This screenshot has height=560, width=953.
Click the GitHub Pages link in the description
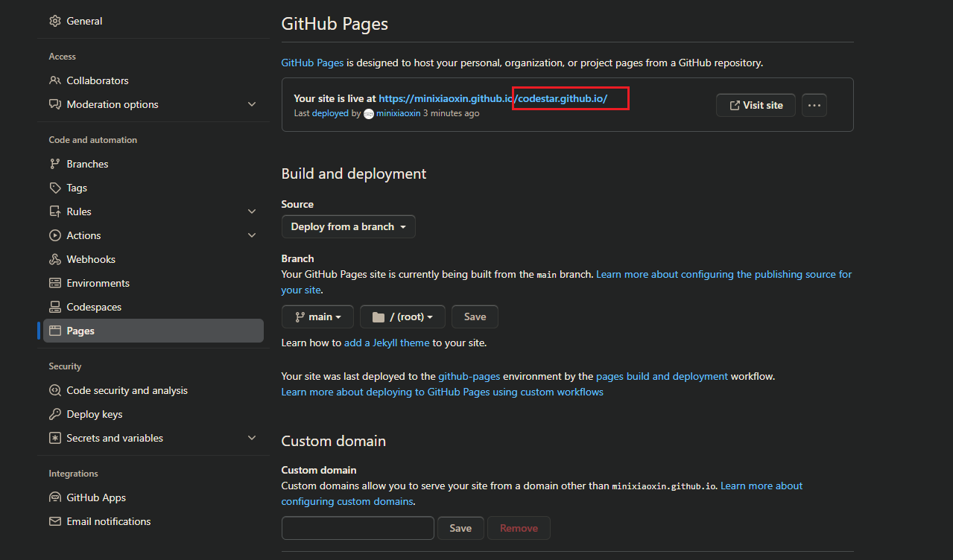(x=312, y=63)
